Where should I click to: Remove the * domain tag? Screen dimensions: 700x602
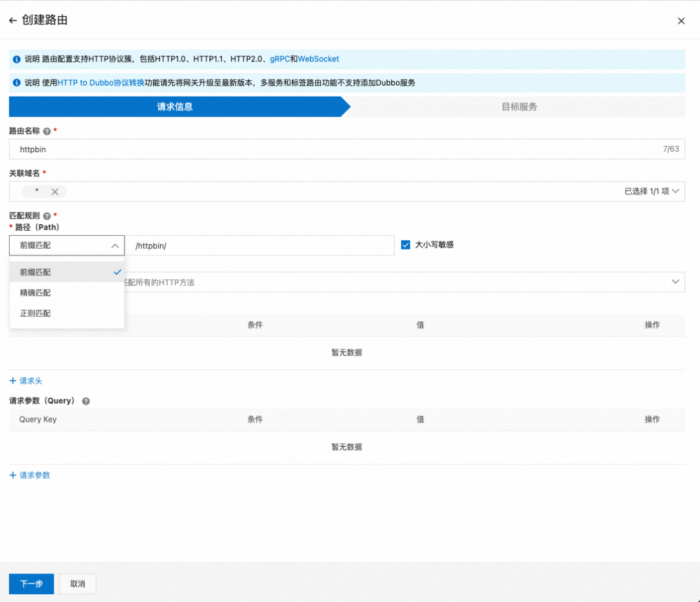tap(55, 192)
